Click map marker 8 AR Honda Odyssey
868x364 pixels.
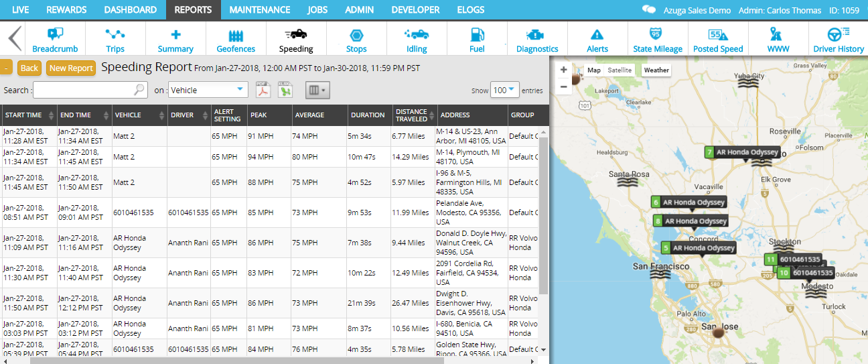[x=691, y=221]
